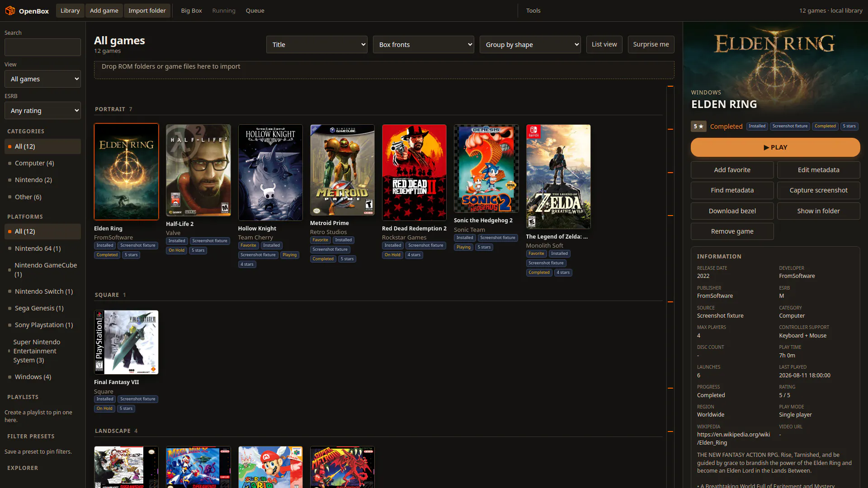Click the Capture screenshot button
Image resolution: width=868 pixels, height=488 pixels.
[x=818, y=190]
